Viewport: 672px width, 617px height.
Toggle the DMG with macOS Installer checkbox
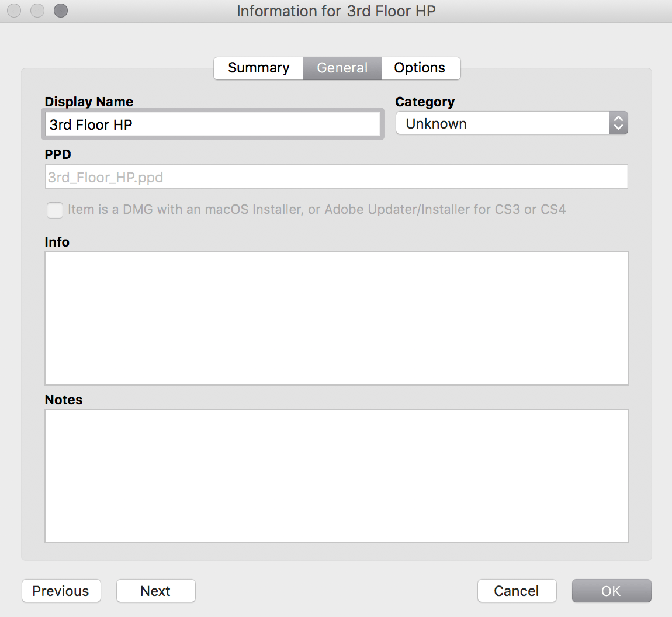55,210
